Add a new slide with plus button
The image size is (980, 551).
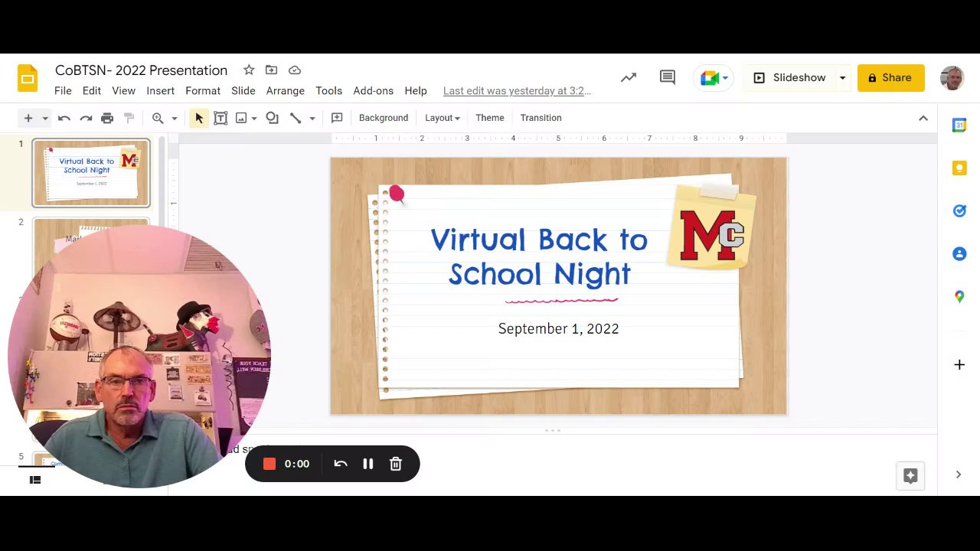point(28,118)
